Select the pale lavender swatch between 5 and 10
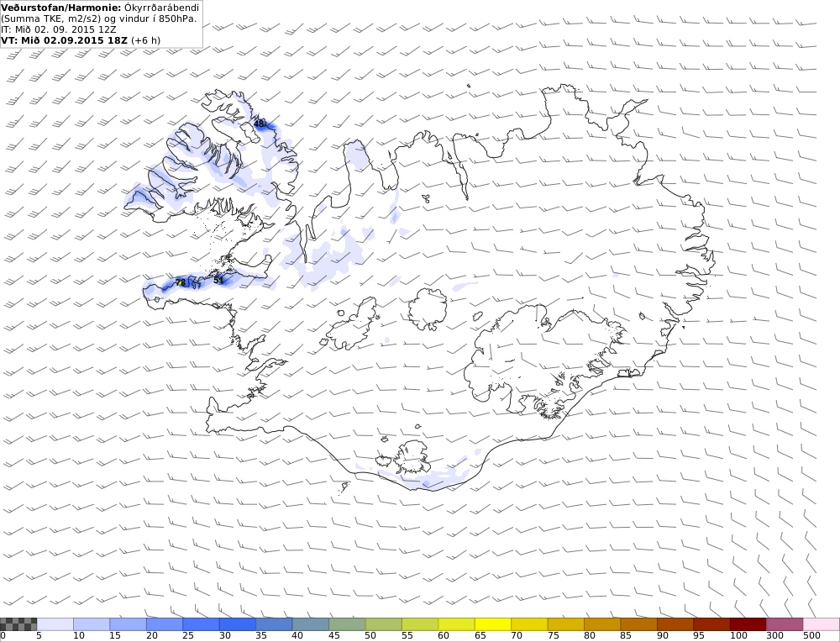Image resolution: width=840 pixels, height=642 pixels. (55, 624)
